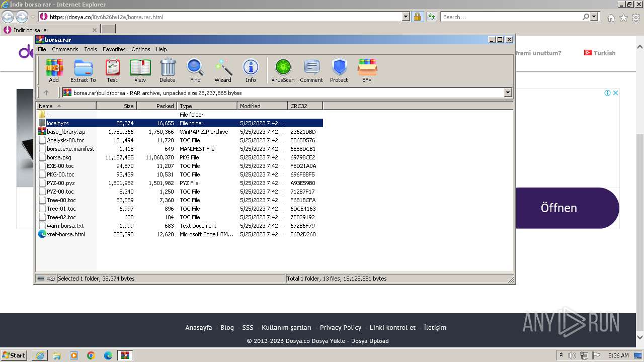Sort the list by CRC32 column
The height and width of the screenshot is (362, 644).
pyautogui.click(x=305, y=106)
